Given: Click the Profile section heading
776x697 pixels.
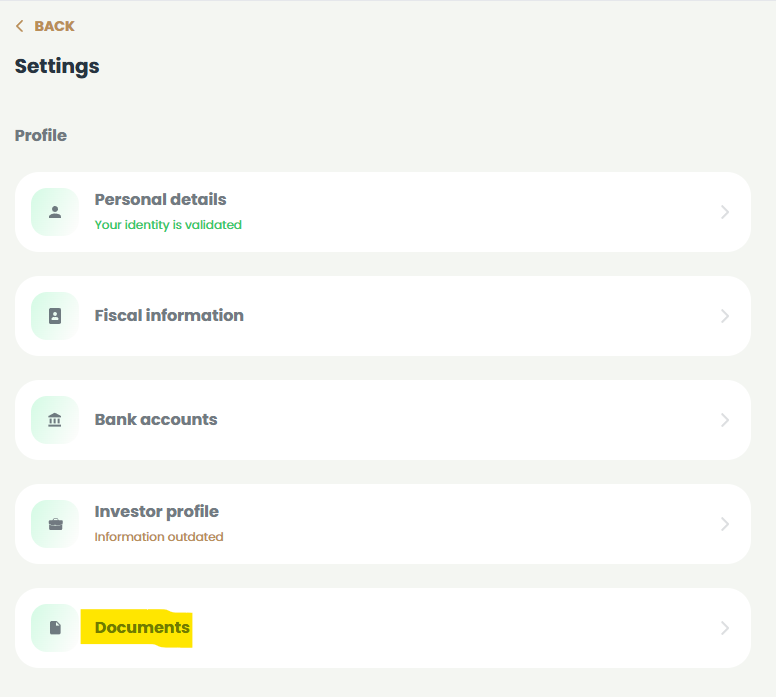Looking at the screenshot, I should [x=41, y=135].
